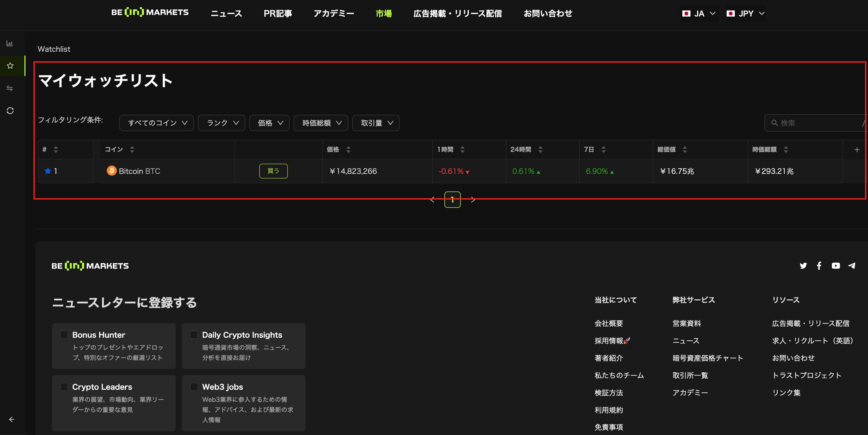Collapse sidebar using bottom left arrow

(11, 419)
